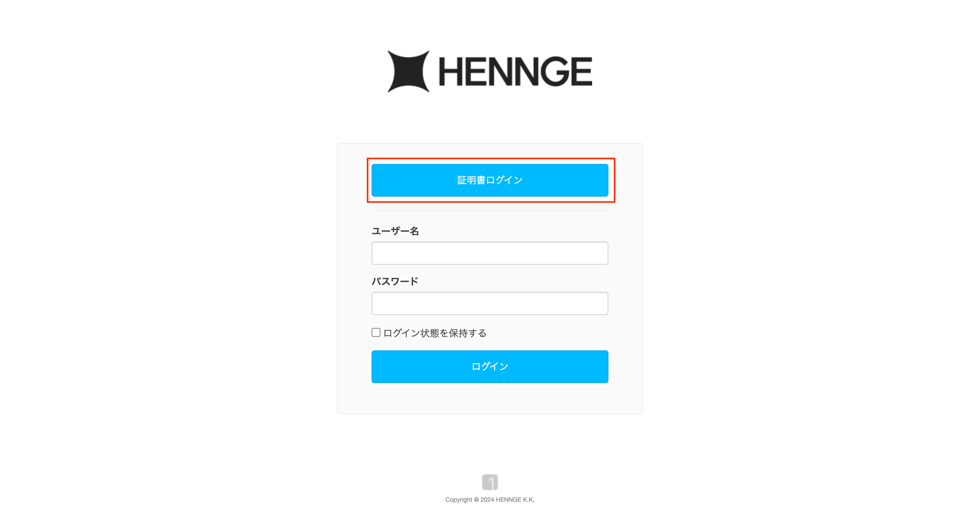This screenshot has height=513, width=980.
Task: Enable the ログイン状態を保持する checkbox
Action: [x=376, y=333]
